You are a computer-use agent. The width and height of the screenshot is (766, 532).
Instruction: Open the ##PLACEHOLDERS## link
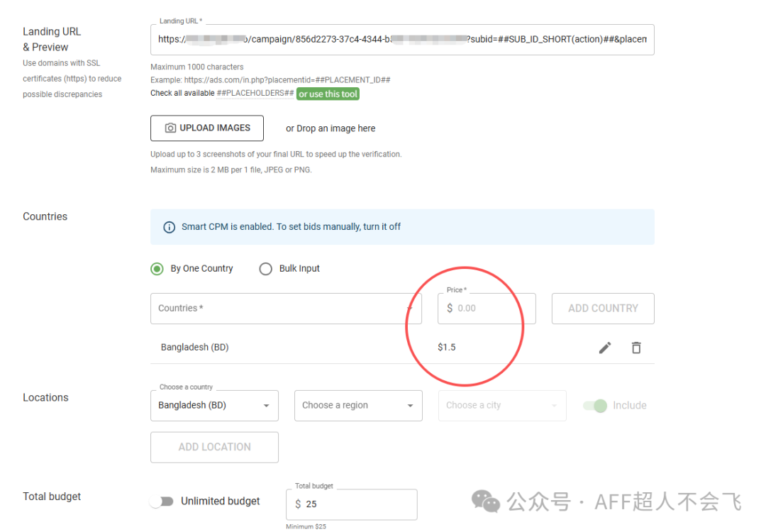[x=255, y=93]
